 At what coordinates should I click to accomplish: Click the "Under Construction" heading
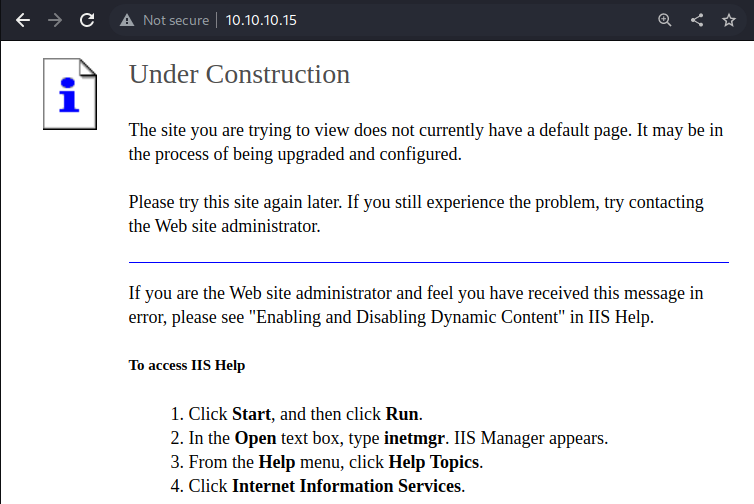pos(239,75)
